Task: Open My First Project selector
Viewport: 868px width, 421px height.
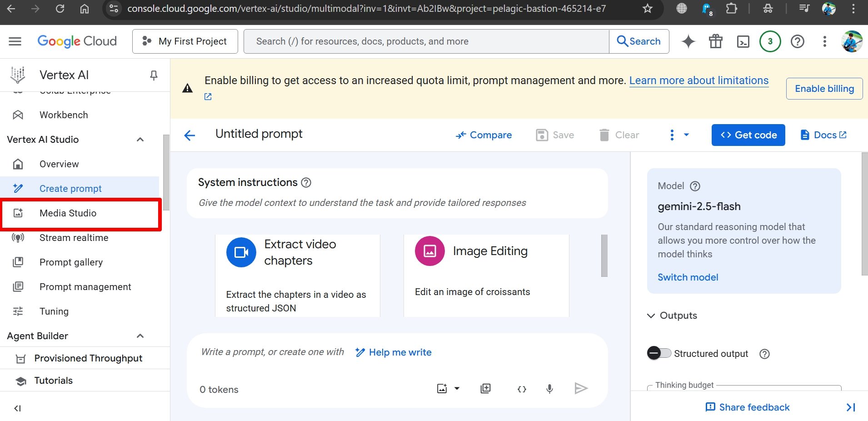Action: [185, 41]
